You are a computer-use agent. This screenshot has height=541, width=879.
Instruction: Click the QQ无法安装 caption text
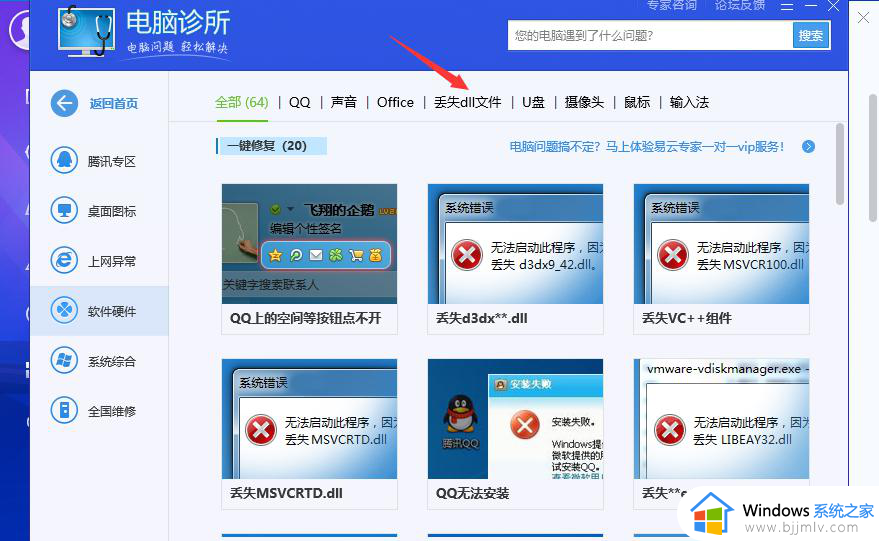[x=473, y=493]
